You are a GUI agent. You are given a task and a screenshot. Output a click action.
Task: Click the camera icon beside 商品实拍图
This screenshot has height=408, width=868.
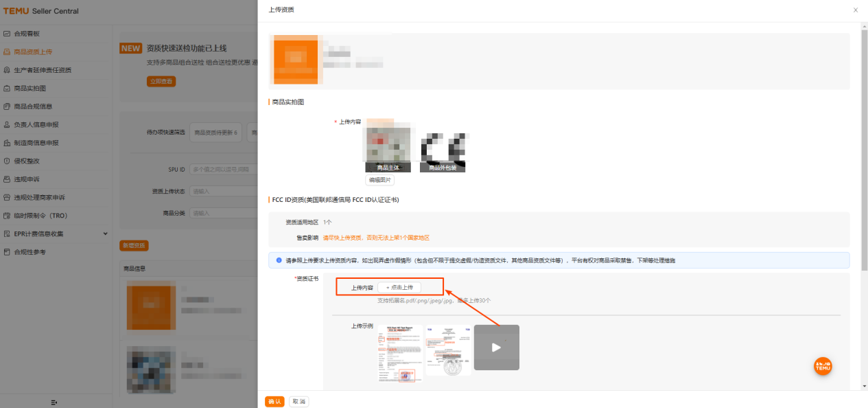8,88
